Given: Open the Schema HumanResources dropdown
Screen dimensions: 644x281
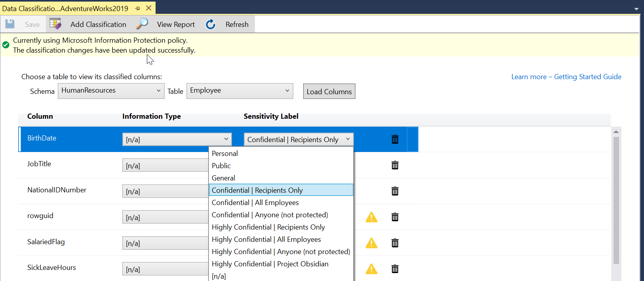Looking at the screenshot, I should tap(111, 91).
